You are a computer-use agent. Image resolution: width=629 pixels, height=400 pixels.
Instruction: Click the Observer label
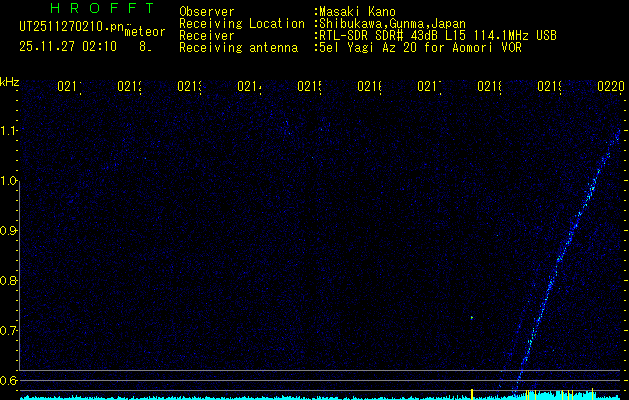click(x=207, y=12)
